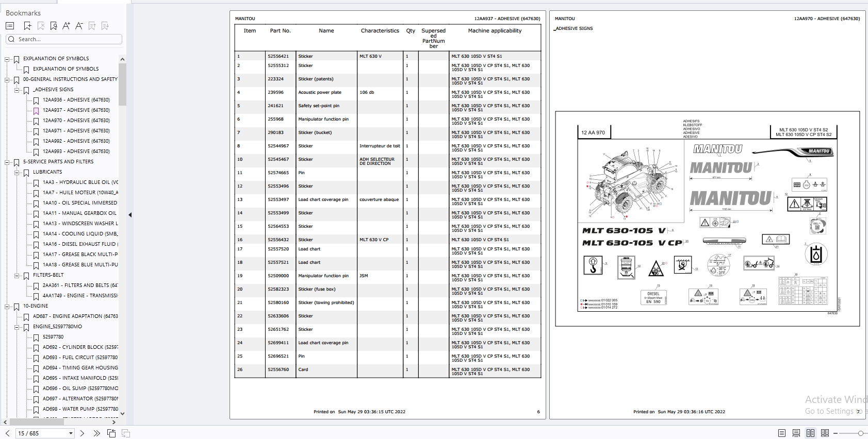
Task: Switch to single page view icon
Action: 782,433
